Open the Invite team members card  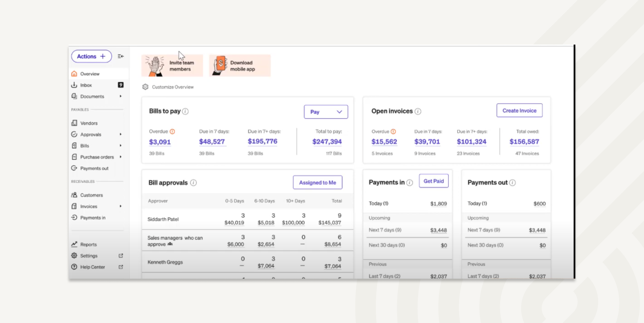[x=172, y=65]
